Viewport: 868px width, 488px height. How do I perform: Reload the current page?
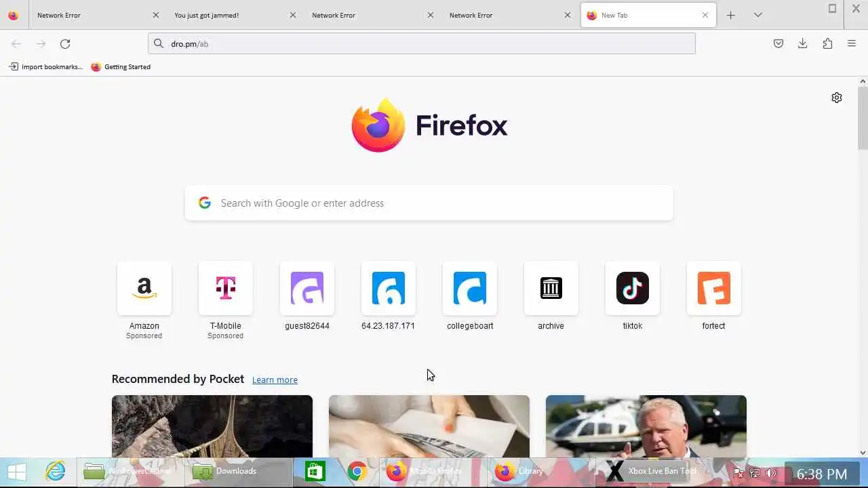[65, 44]
